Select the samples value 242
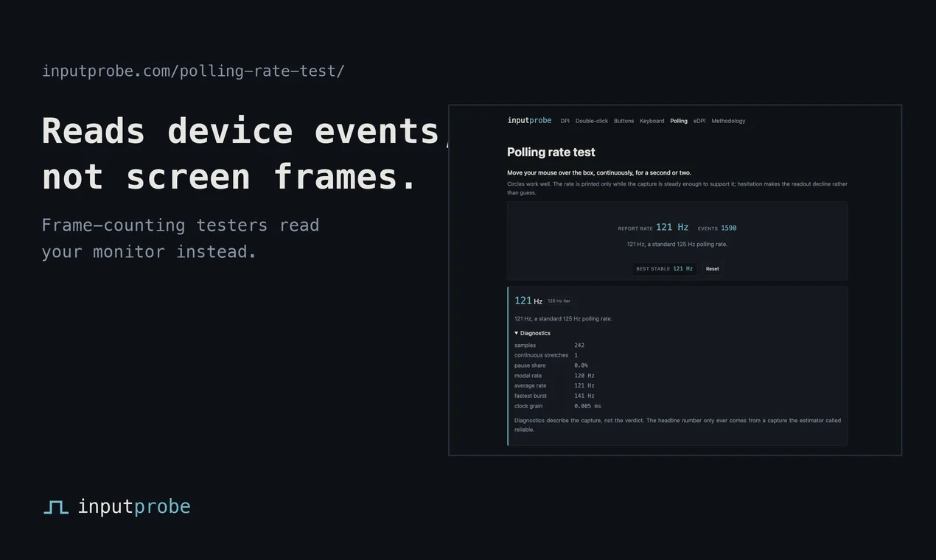 point(579,346)
